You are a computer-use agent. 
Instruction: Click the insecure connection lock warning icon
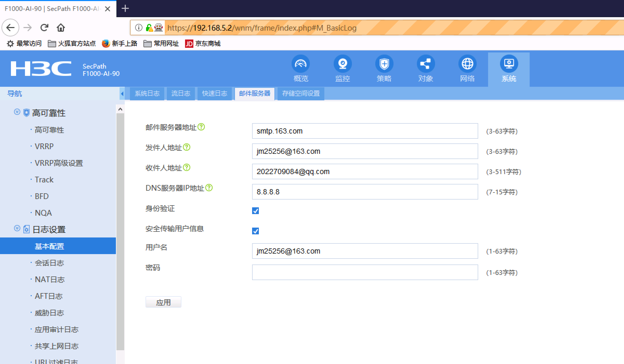[x=149, y=28]
